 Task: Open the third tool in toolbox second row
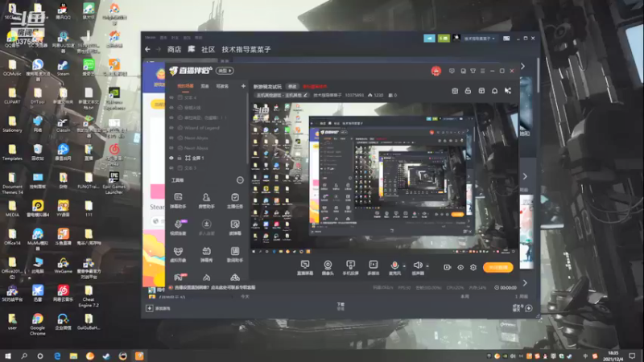234,228
